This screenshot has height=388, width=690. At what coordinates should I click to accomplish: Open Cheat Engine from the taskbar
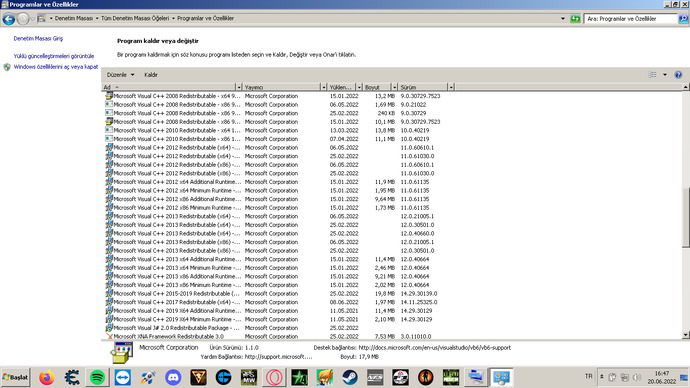pyautogui.click(x=72, y=377)
